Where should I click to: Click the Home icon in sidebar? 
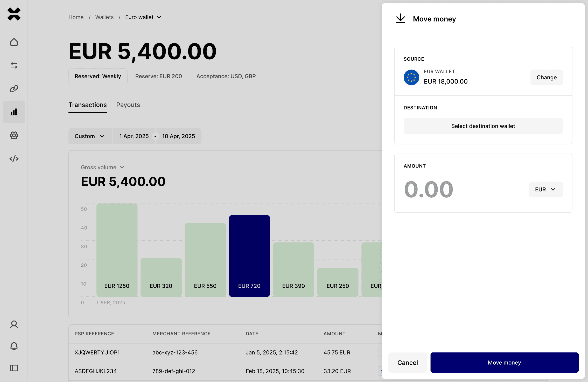click(x=14, y=42)
